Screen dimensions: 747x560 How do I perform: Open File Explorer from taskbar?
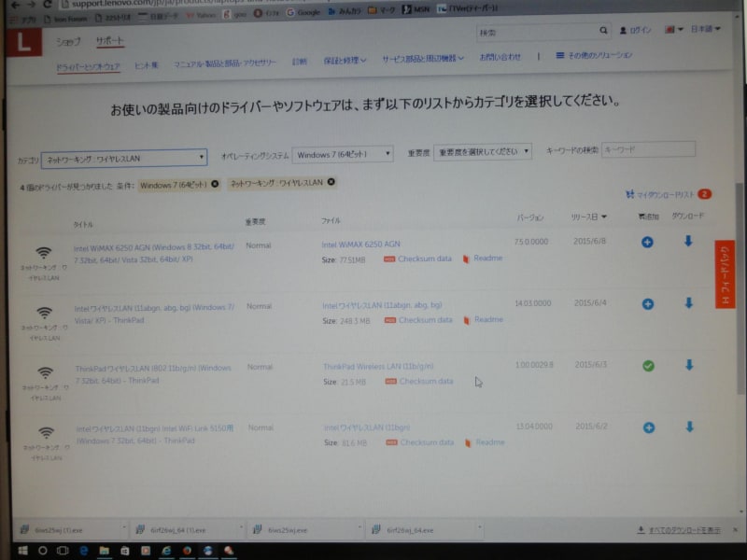(x=104, y=551)
